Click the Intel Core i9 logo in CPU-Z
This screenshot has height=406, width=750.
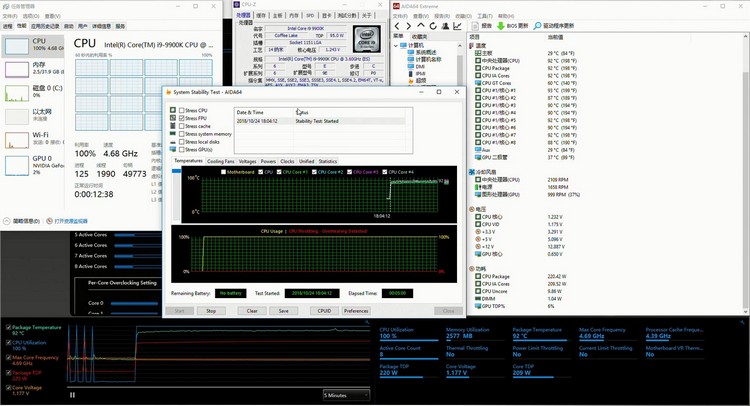coord(366,39)
